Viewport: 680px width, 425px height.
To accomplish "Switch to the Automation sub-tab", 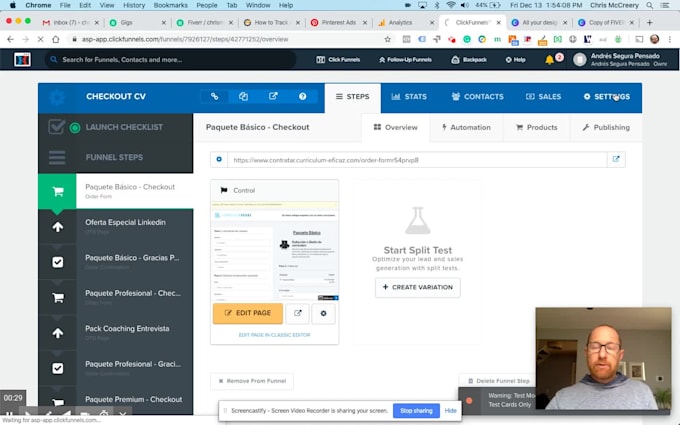I will [466, 128].
